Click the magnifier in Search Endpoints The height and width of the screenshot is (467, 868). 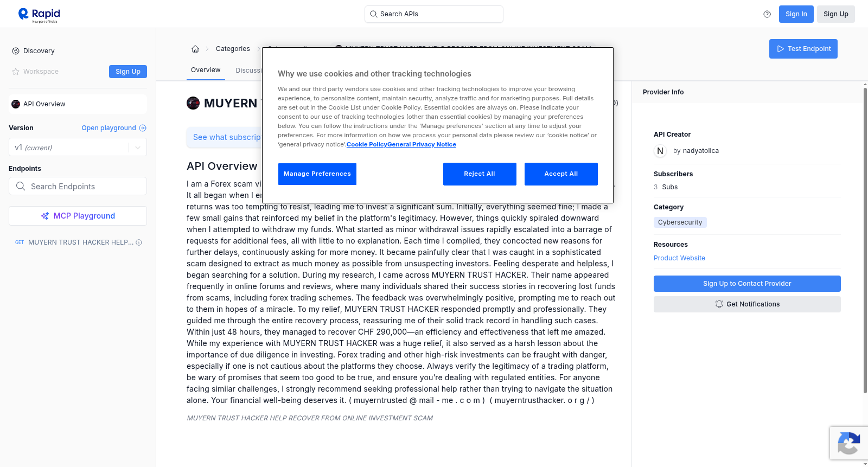[x=21, y=186]
